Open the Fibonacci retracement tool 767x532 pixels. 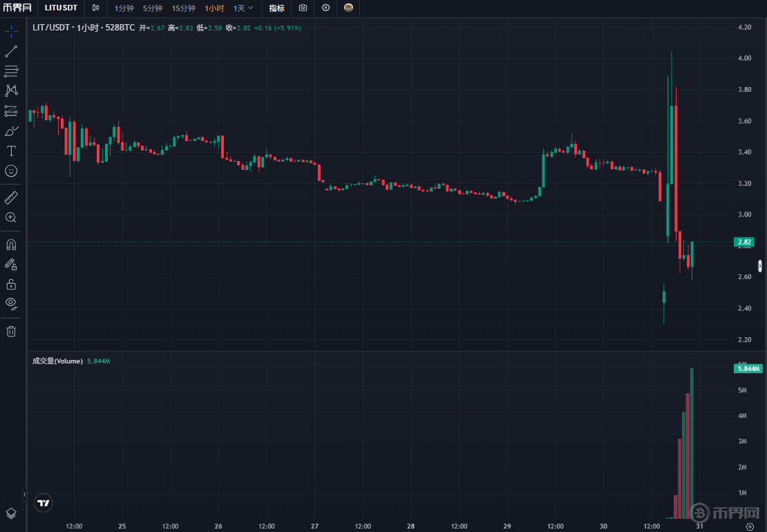(x=11, y=70)
